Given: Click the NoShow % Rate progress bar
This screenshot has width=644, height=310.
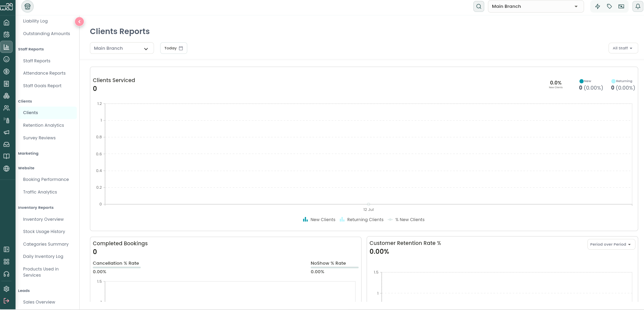Looking at the screenshot, I should click(x=335, y=267).
